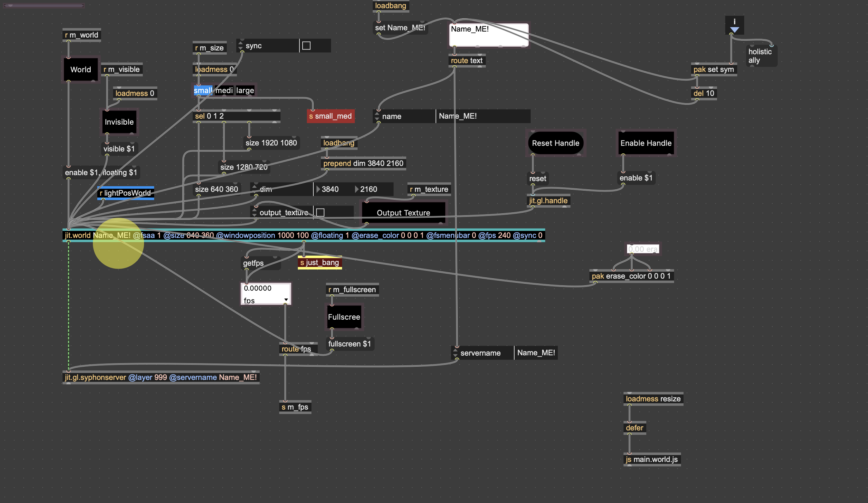Click the enable $1, floating $1 message

pyautogui.click(x=101, y=173)
